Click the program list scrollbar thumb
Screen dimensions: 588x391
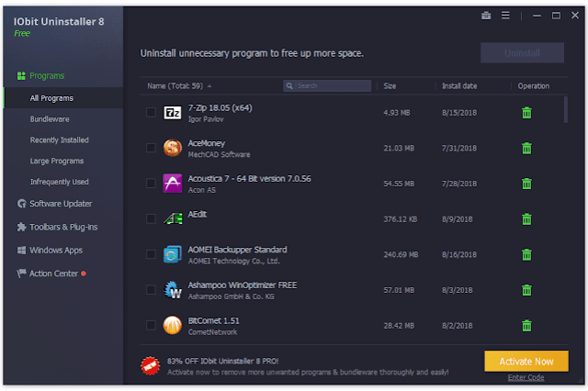(x=566, y=109)
